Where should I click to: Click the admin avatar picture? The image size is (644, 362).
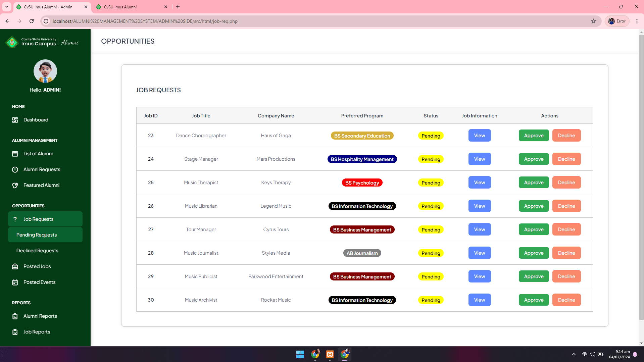(x=45, y=71)
